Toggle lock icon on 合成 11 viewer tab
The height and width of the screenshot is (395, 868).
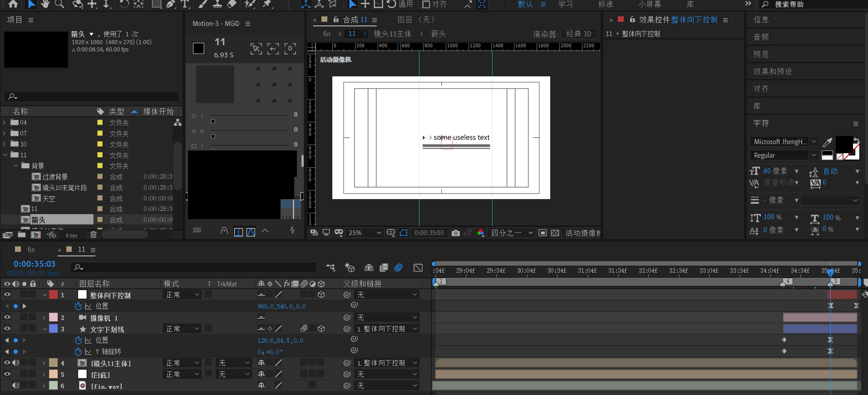coord(336,20)
